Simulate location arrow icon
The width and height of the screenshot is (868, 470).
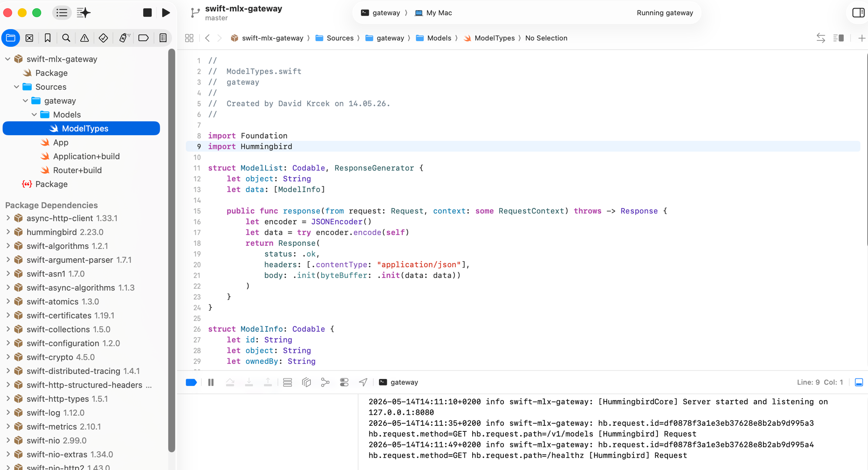[363, 382]
